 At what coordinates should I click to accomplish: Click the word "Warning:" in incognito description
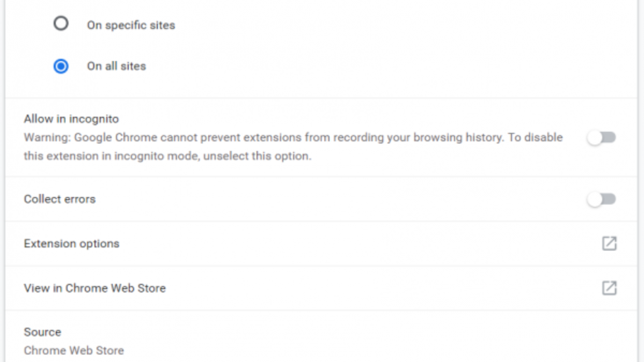[x=47, y=137]
